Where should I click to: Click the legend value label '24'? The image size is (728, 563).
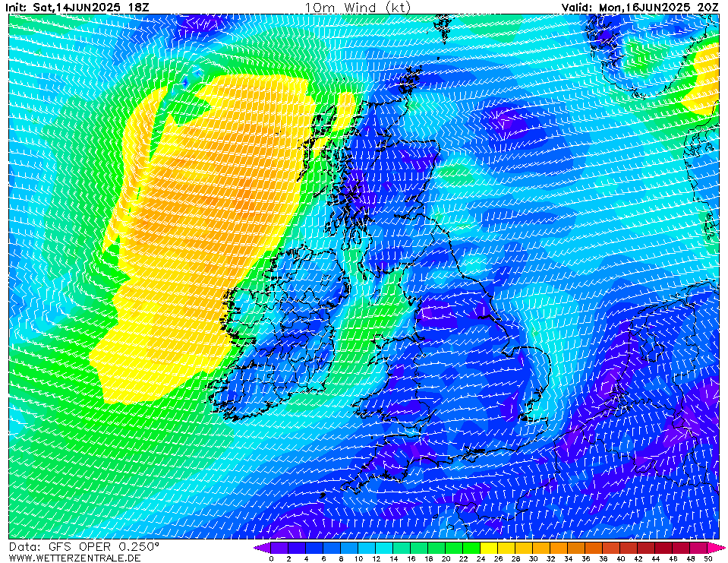(481, 558)
